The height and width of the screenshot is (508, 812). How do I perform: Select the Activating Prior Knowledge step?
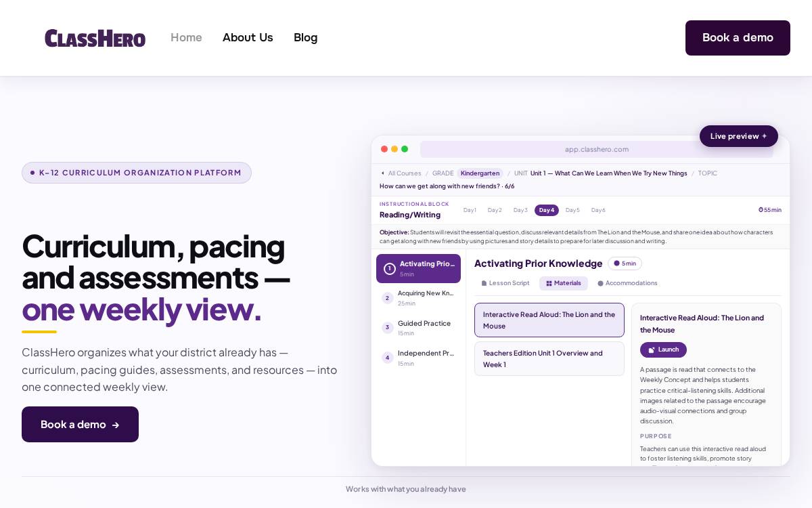click(418, 268)
